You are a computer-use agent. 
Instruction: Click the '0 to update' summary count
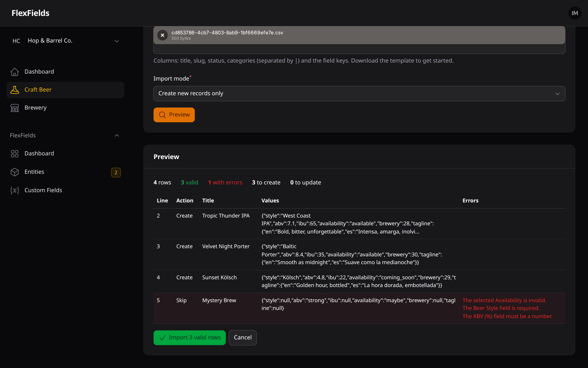click(306, 182)
